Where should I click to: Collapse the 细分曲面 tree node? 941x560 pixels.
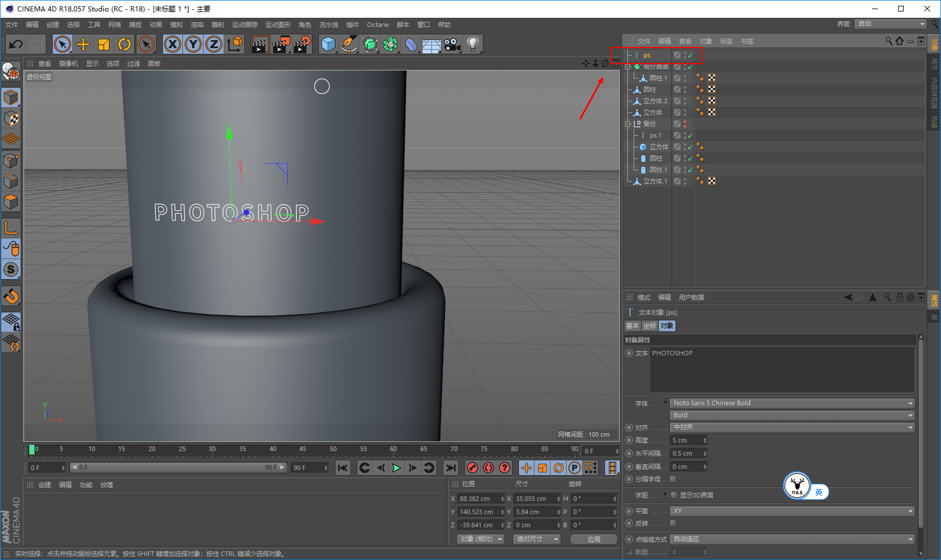628,67
